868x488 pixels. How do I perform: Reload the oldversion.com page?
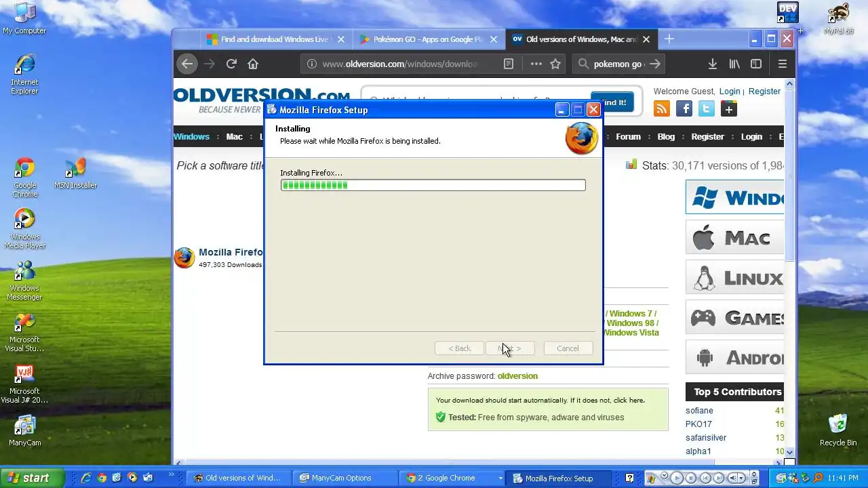click(231, 64)
